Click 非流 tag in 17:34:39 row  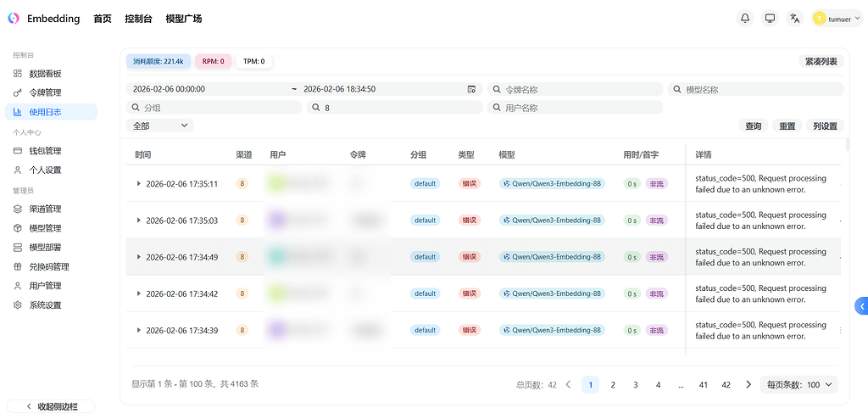point(657,330)
